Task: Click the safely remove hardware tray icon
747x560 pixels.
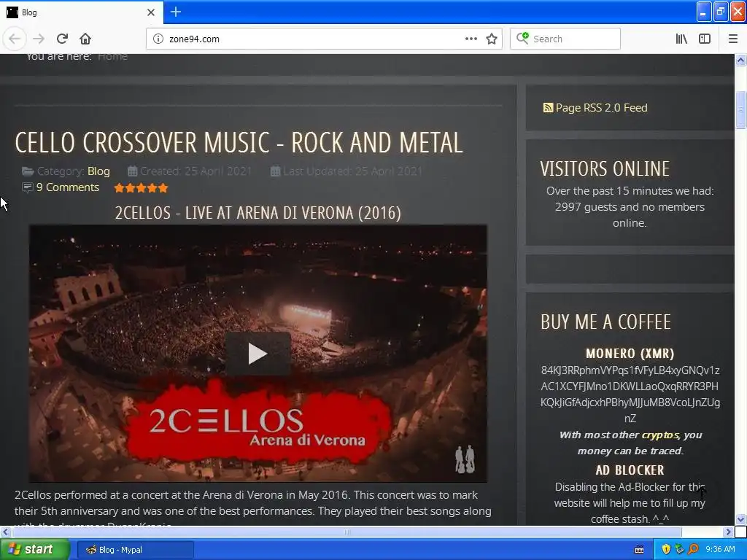Action: 679,550
